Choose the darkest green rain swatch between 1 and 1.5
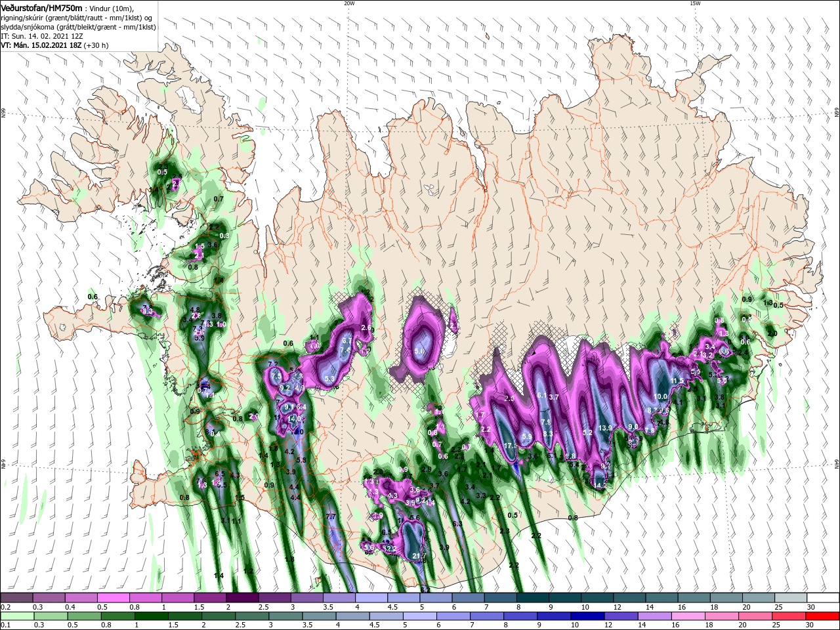This screenshot has height=630, width=840. [153, 616]
